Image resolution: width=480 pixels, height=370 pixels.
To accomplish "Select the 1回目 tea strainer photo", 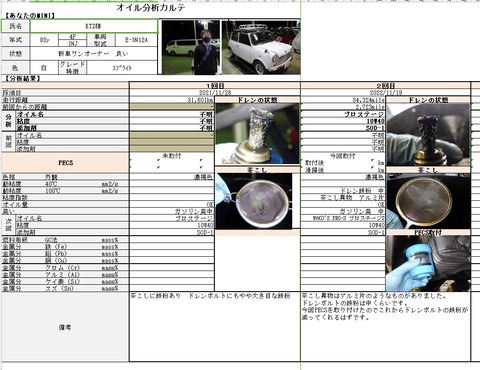I will pos(254,201).
